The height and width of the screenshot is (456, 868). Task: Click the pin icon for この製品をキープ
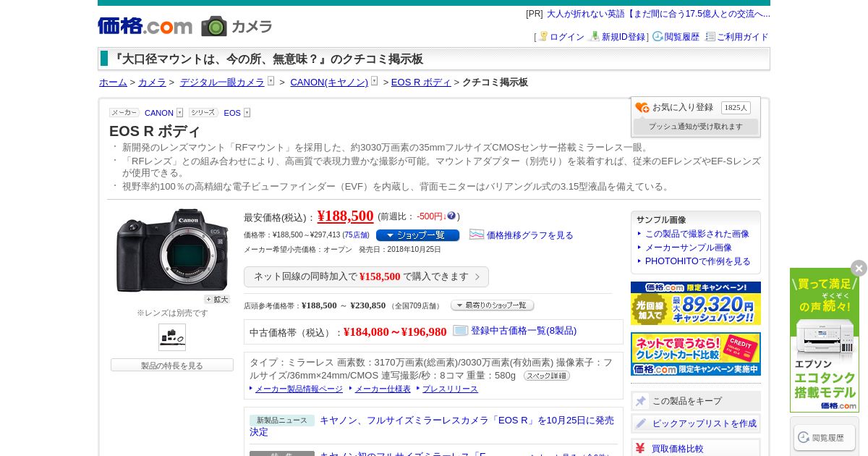[x=641, y=401]
